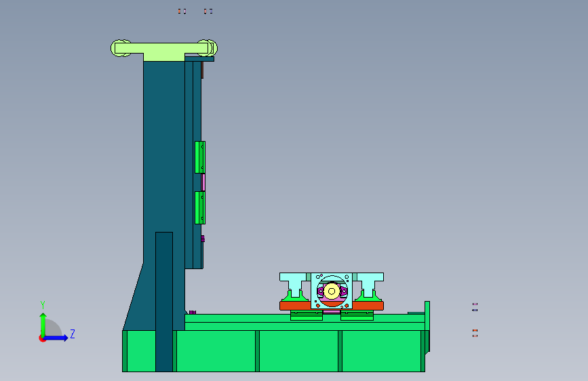Select the yellow circular hub in the carriage
This screenshot has height=381, width=588.
click(x=332, y=292)
